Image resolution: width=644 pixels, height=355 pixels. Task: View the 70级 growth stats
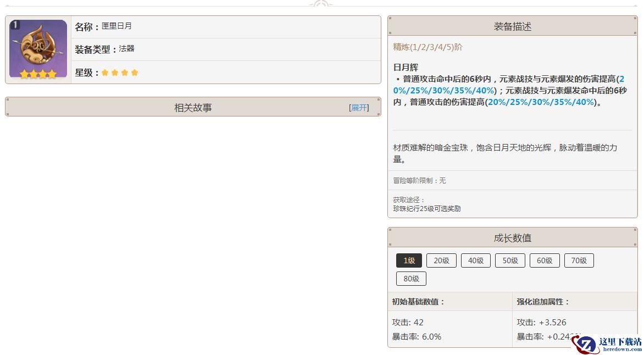tap(579, 260)
